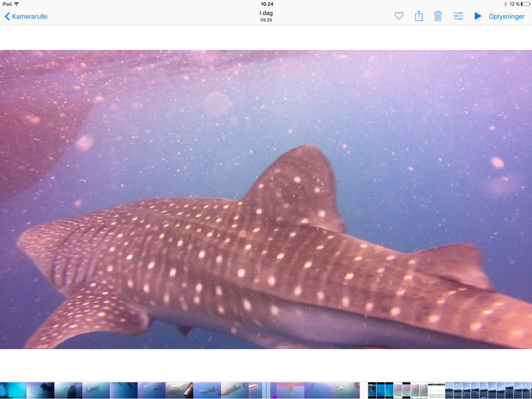Go back to Kamerarulle

(30, 16)
